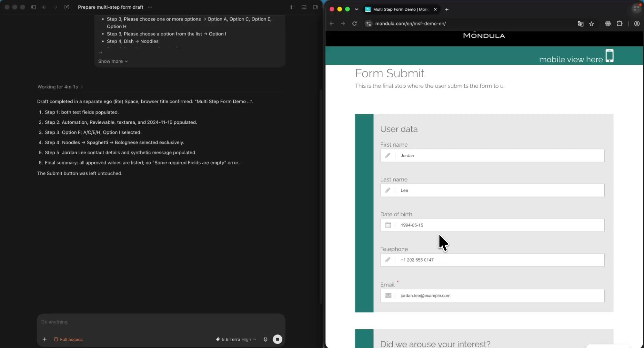Toggle the bottom panel icon
This screenshot has height=348, width=644.
coord(304,7)
